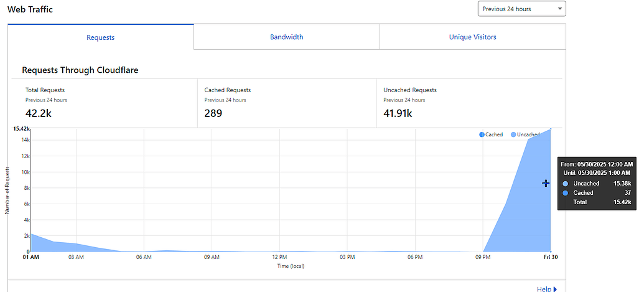Switch to the Bandwidth tab
644x292 pixels.
pyautogui.click(x=287, y=37)
